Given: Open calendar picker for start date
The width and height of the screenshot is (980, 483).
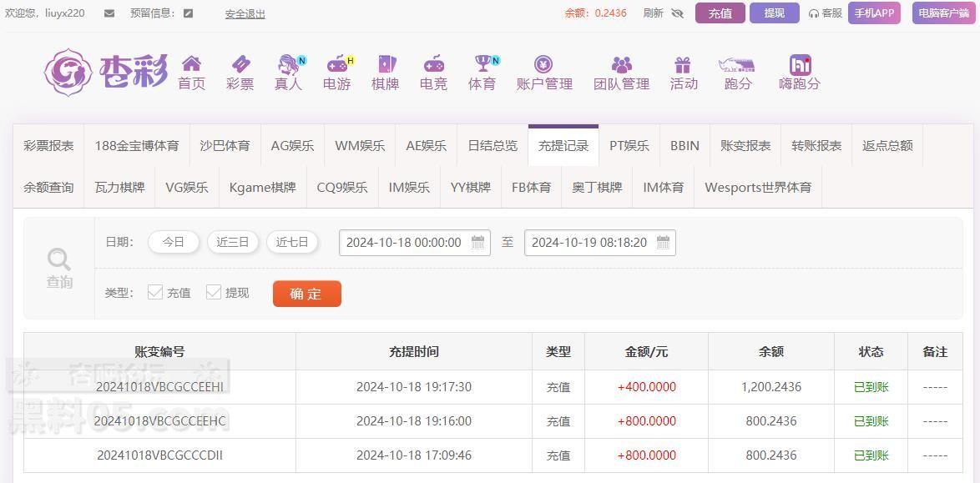Looking at the screenshot, I should (x=478, y=243).
